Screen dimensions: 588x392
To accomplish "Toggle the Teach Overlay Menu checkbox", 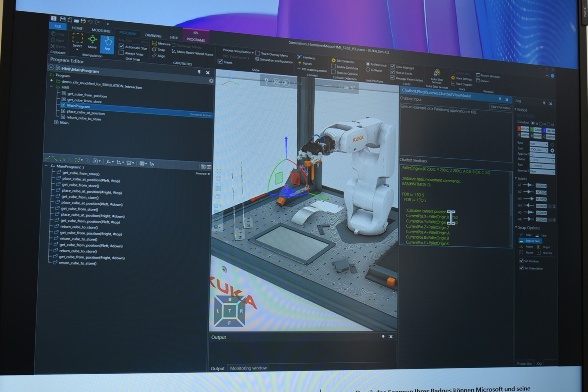I will [x=258, y=53].
